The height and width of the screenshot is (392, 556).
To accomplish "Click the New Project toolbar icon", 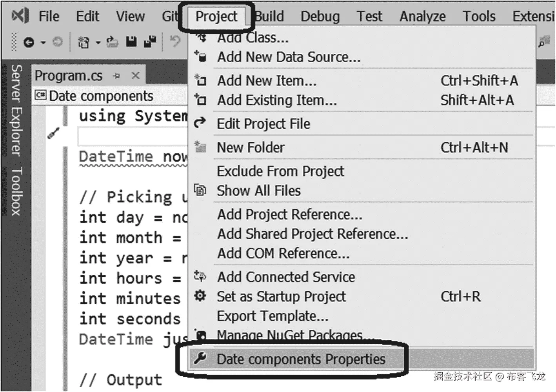I will point(84,42).
